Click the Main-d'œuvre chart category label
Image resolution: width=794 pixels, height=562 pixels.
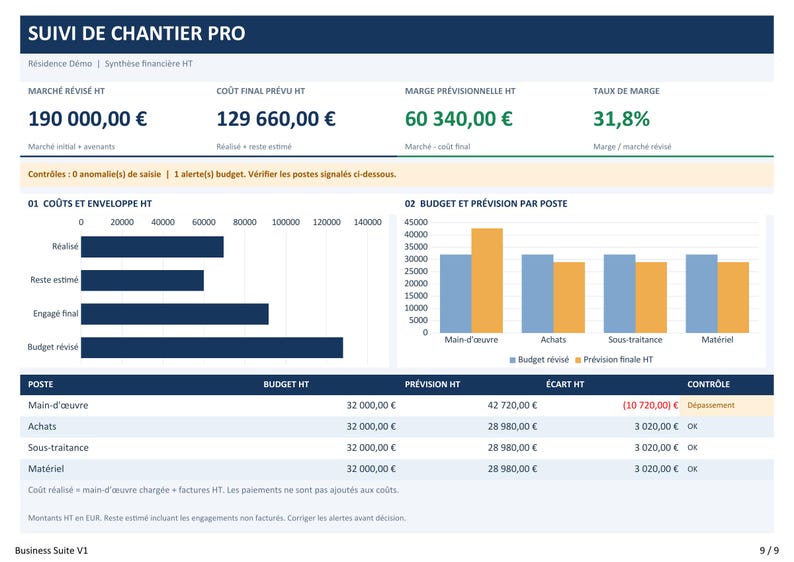pyautogui.click(x=471, y=340)
